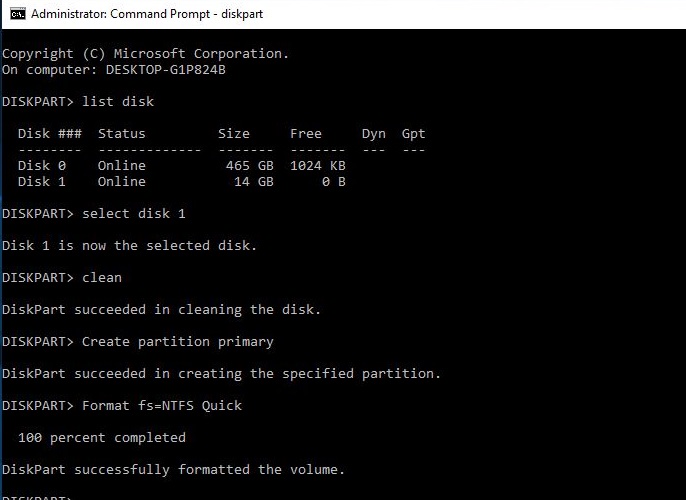Click the 'Create partition primary' command
The image size is (686, 500).
tap(178, 342)
